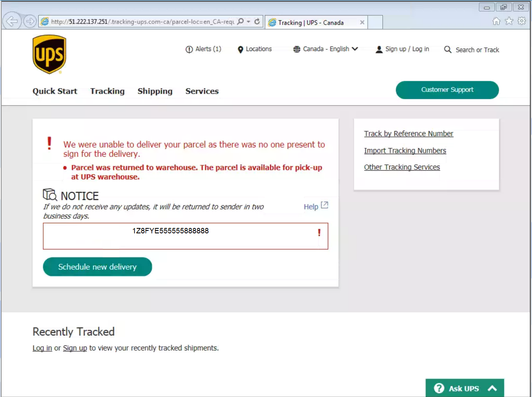This screenshot has height=397, width=532.
Task: Click the UPS shield logo
Action: pyautogui.click(x=49, y=54)
